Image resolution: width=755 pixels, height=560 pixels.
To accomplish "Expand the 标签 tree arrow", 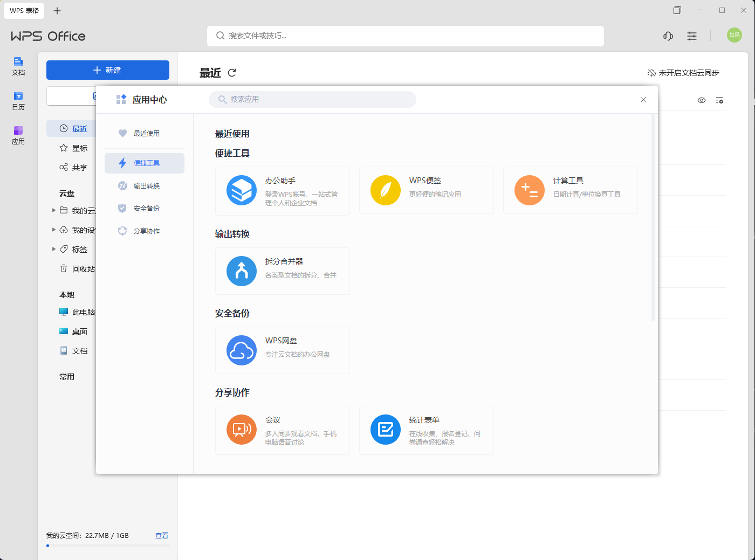I will (53, 249).
